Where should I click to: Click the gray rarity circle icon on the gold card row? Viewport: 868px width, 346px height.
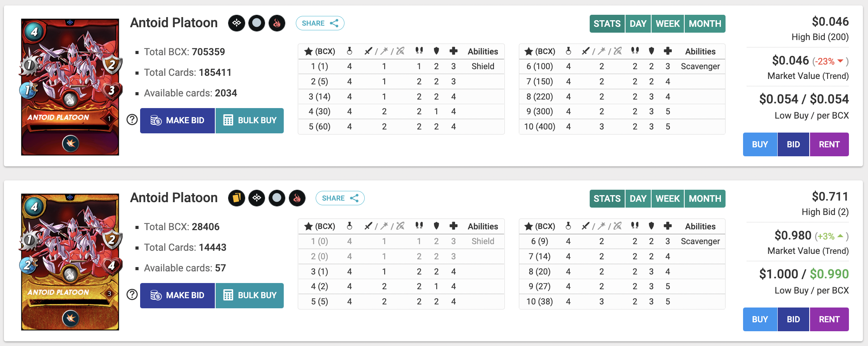point(277,198)
